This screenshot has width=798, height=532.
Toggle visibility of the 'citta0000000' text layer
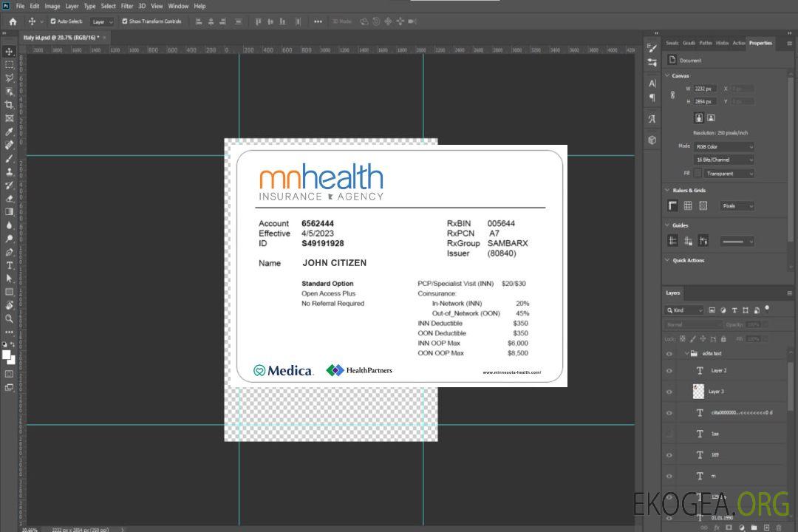click(x=669, y=413)
